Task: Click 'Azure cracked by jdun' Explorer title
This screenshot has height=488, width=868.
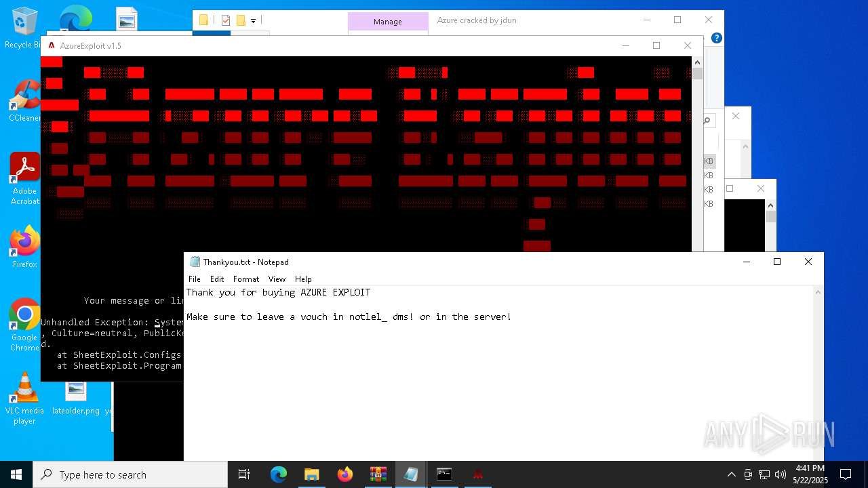Action: point(477,20)
